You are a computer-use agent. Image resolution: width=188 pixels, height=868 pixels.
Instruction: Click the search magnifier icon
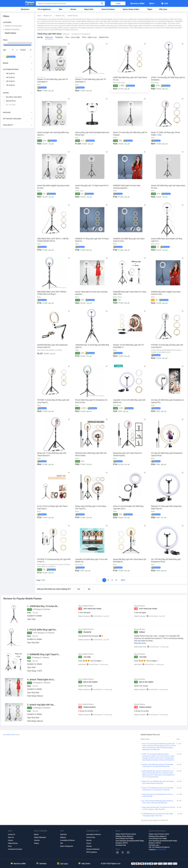pyautogui.click(x=102, y=3)
